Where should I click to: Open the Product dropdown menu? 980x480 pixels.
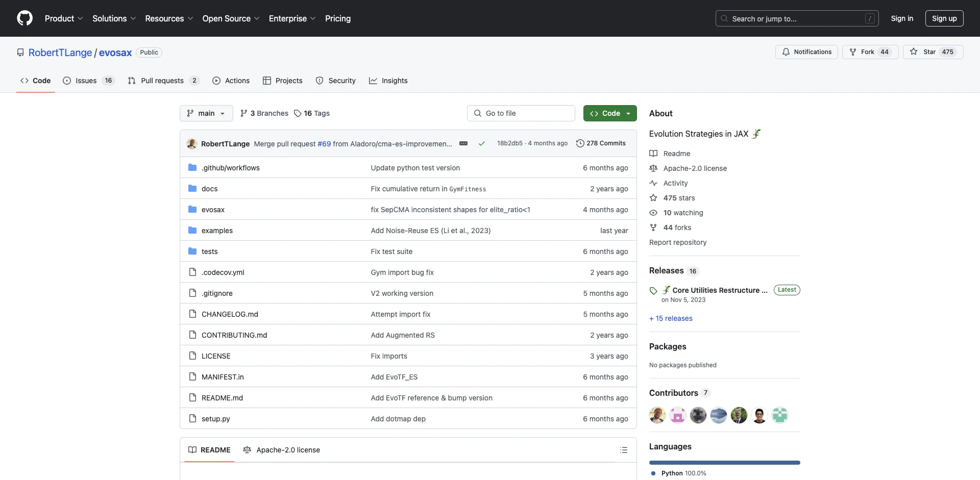click(64, 18)
